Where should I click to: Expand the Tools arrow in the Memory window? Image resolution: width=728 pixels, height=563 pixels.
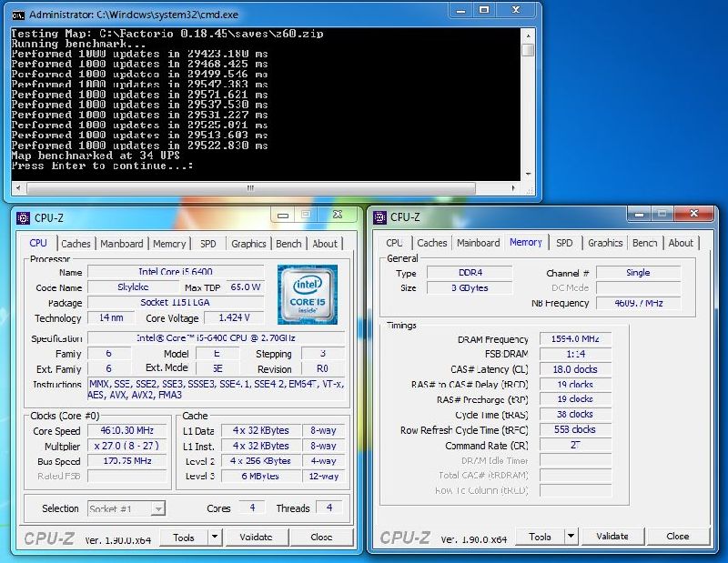click(571, 537)
